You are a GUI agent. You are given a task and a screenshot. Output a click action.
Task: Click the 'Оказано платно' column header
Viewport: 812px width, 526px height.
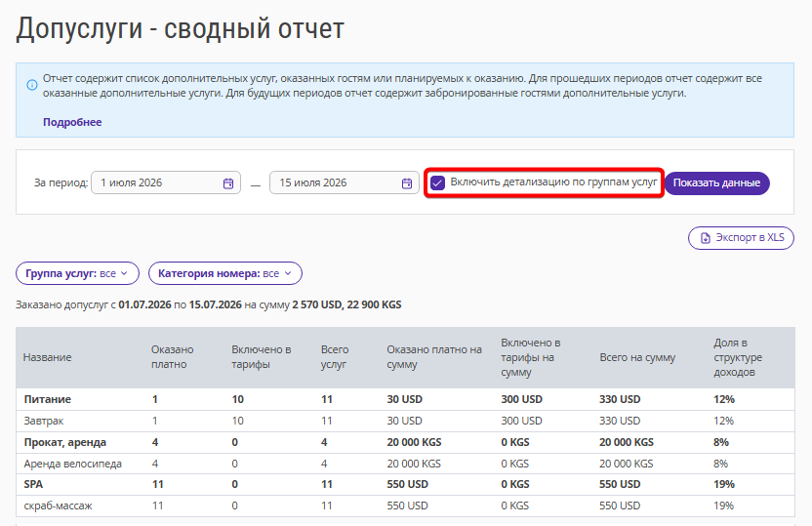click(173, 357)
